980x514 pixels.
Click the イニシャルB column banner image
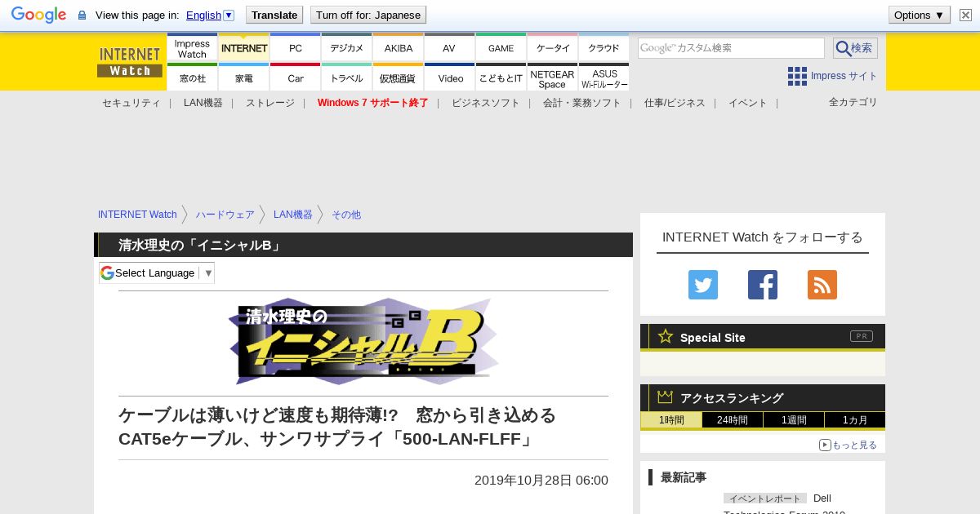(x=363, y=342)
